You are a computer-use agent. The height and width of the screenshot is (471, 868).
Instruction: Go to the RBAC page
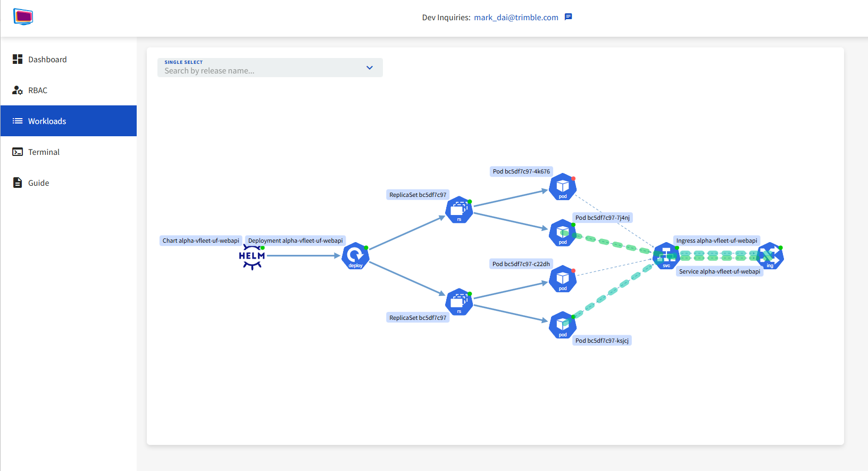(38, 90)
